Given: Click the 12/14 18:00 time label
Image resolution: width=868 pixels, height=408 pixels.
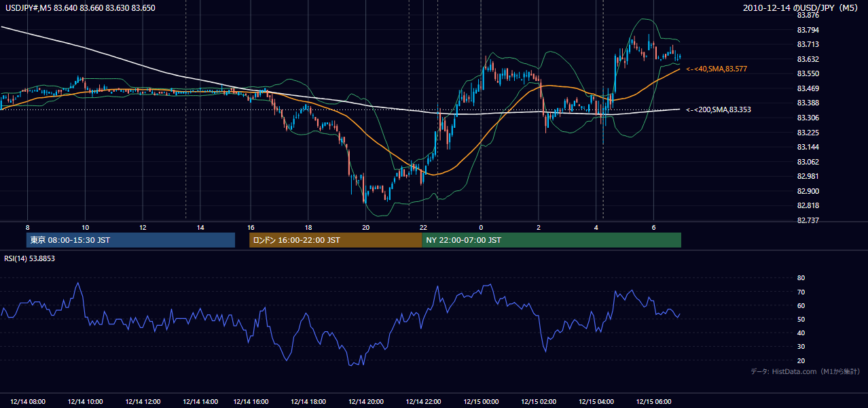Looking at the screenshot, I should [x=308, y=402].
